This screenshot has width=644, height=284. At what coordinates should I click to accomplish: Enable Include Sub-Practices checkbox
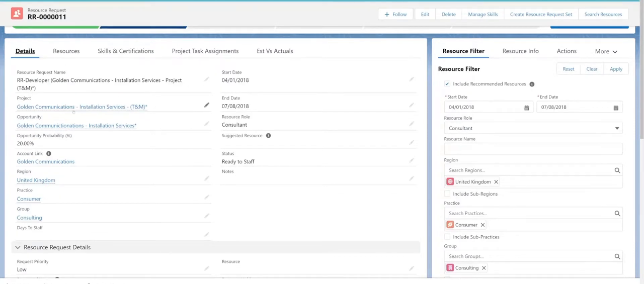(447, 237)
